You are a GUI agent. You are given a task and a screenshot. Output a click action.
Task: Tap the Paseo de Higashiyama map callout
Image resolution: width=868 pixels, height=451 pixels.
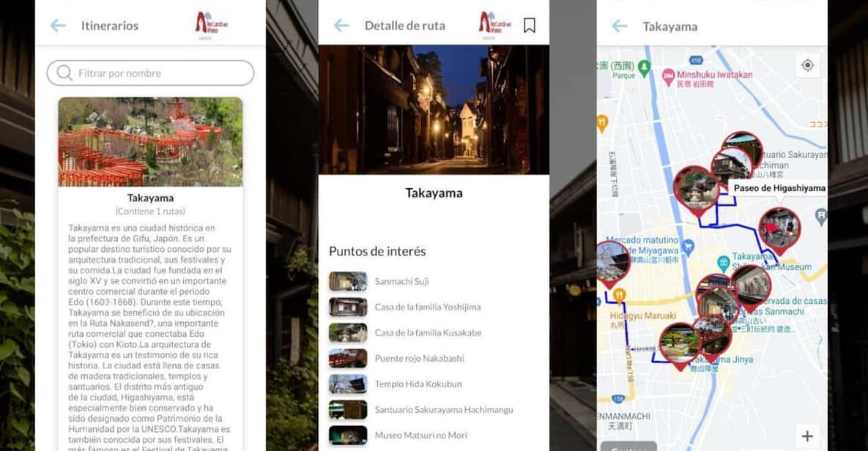(779, 188)
